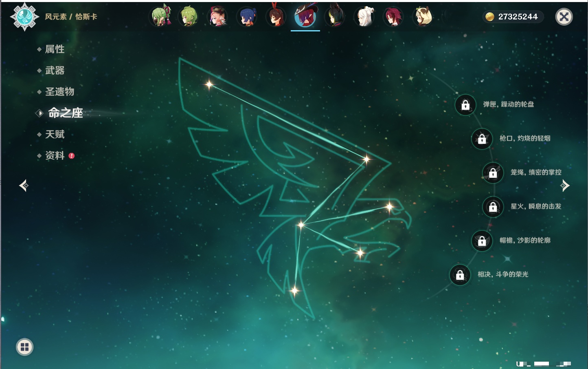The width and height of the screenshot is (588, 369).
Task: Click the Mora balance 27325244
Action: pos(518,17)
